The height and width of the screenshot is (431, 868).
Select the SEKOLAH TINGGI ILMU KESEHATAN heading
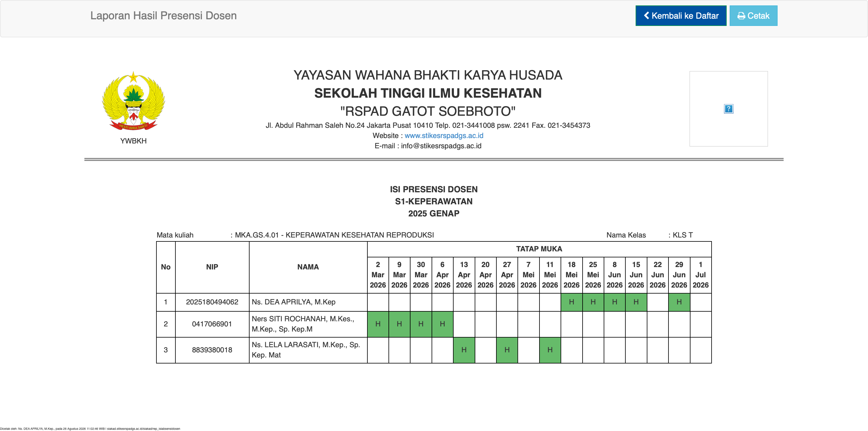[x=428, y=93]
